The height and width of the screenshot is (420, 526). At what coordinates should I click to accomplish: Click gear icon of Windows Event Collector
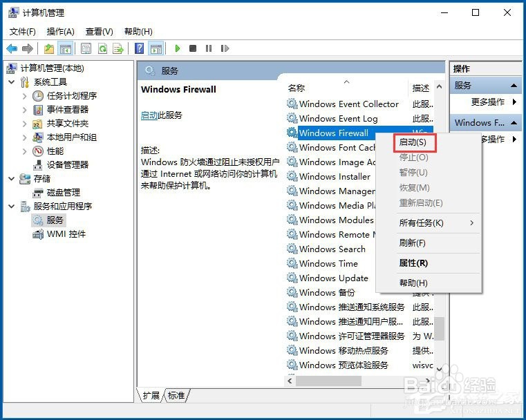292,104
